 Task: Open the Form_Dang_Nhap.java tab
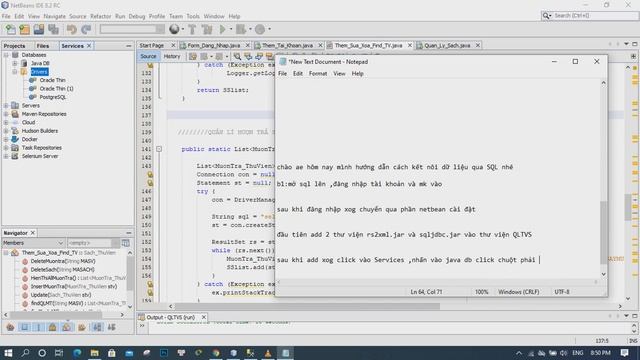coord(213,45)
